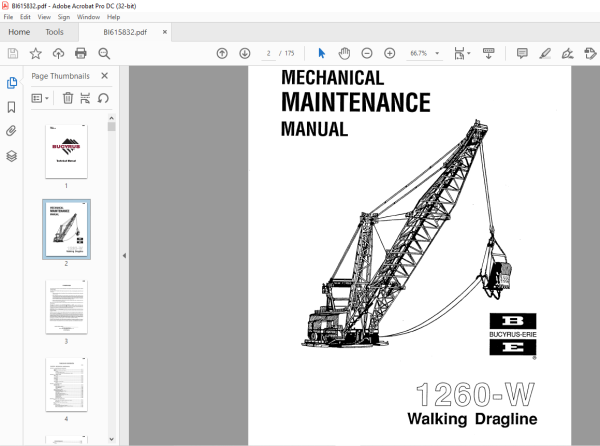Open the Sign menu
Image resolution: width=600 pixels, height=446 pixels.
coord(64,17)
